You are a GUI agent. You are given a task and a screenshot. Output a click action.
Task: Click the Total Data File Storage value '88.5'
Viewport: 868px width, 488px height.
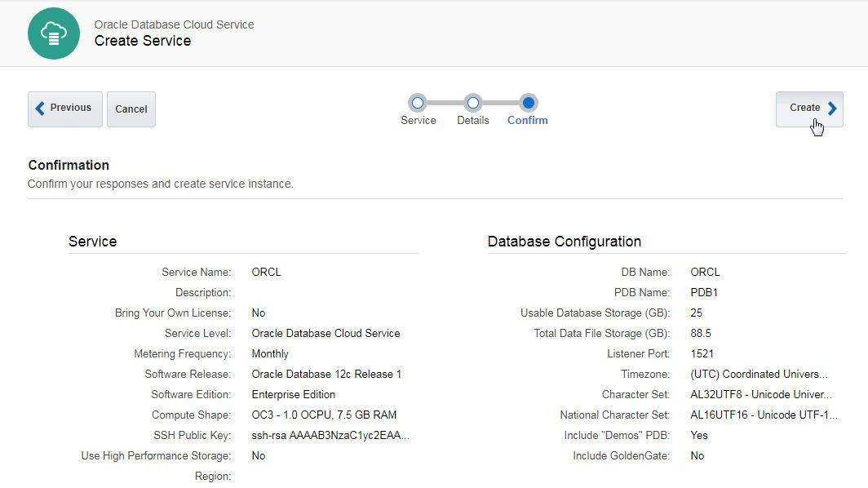click(701, 334)
